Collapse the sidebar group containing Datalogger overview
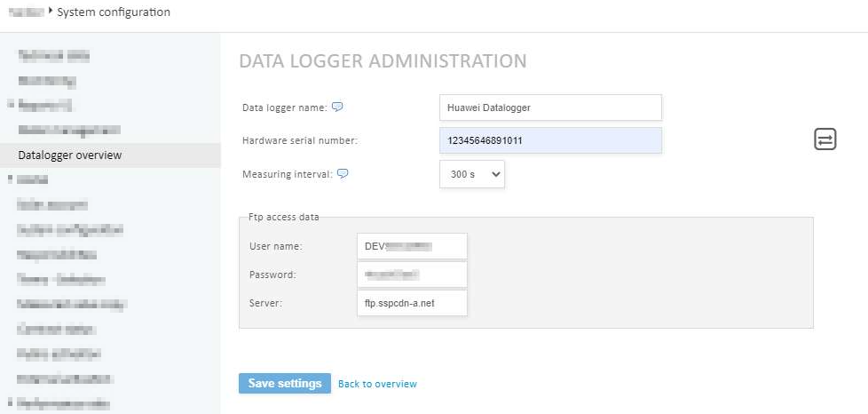868x414 pixels. 10,105
